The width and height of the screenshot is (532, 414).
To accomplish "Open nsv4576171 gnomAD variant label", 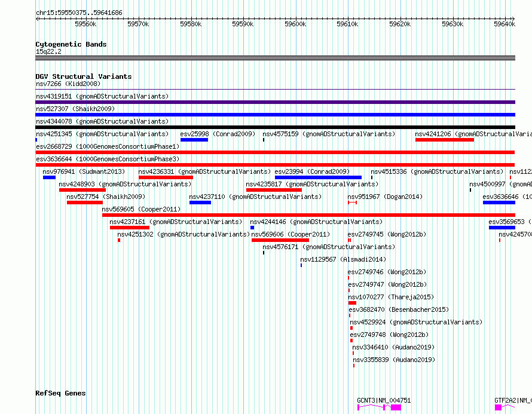I will tap(329, 247).
